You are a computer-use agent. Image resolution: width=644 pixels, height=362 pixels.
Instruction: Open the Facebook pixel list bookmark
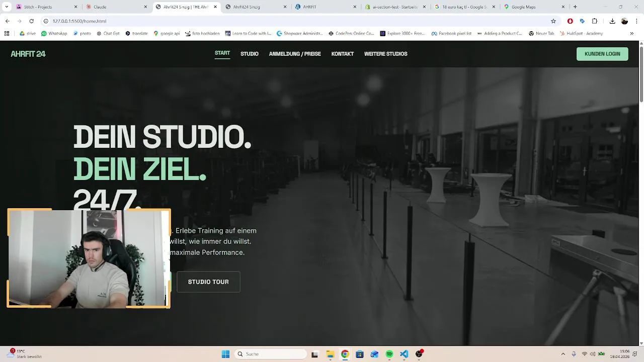[x=451, y=34]
